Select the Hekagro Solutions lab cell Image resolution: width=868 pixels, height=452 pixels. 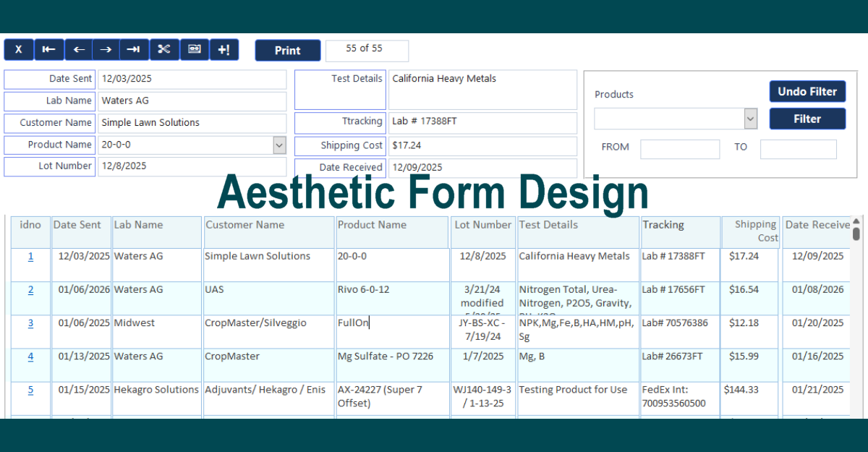pos(156,398)
